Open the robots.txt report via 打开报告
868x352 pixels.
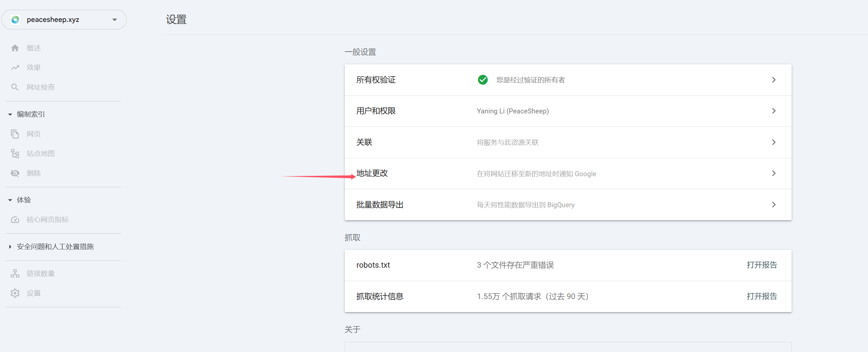762,265
